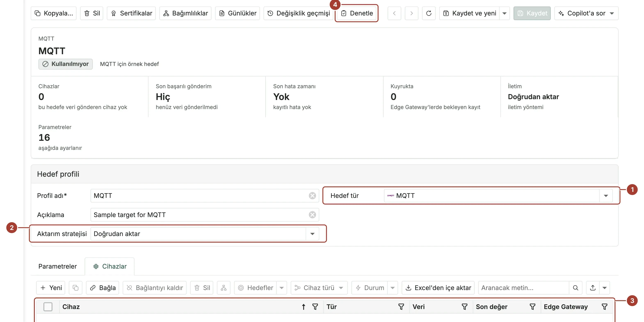The image size is (644, 322).
Task: Switch to the Parametreler tab
Action: click(x=57, y=266)
